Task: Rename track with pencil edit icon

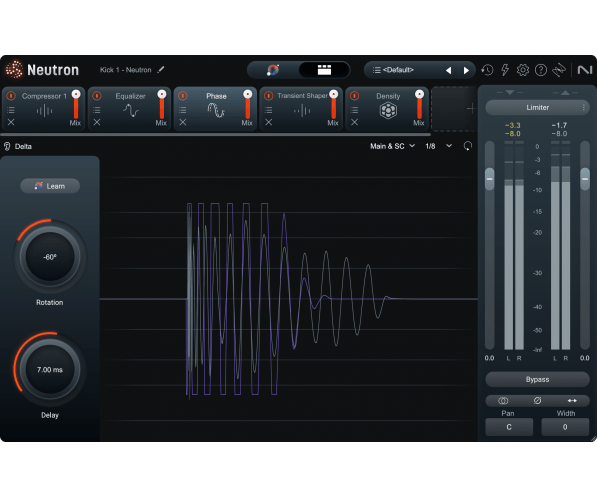Action: pos(161,70)
